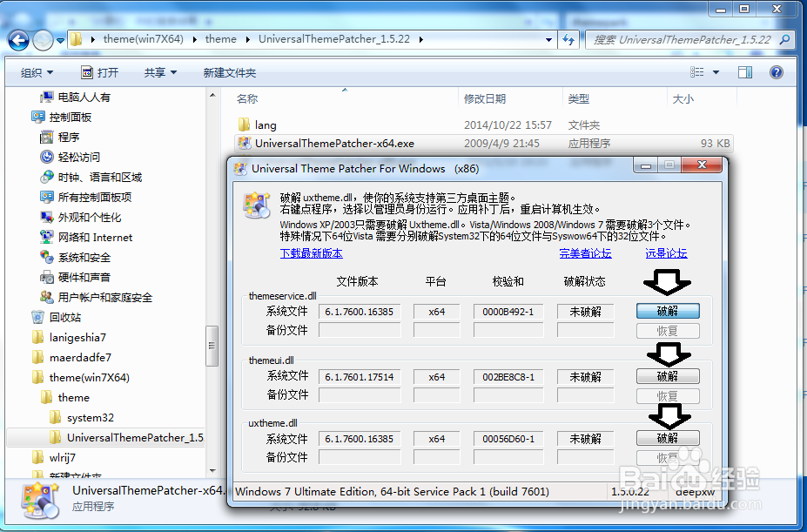Click inside the Explorer search box
This screenshot has height=532, width=807.
[688, 40]
